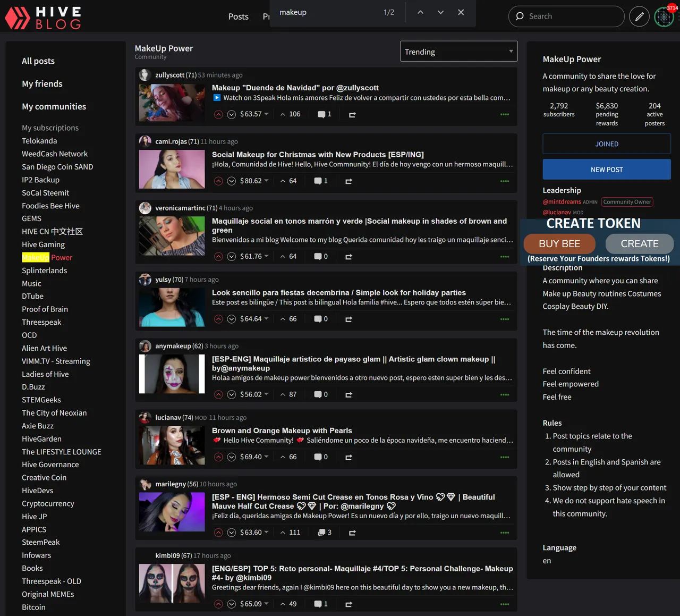Screen dimensions: 680x616
Task: Upvote the zullyscott Duende de Navidad post
Action: pos(218,114)
